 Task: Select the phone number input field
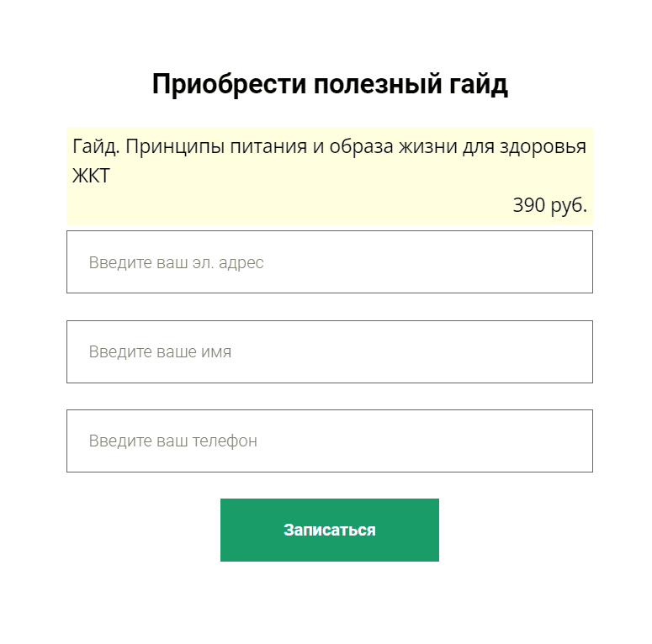(x=329, y=441)
